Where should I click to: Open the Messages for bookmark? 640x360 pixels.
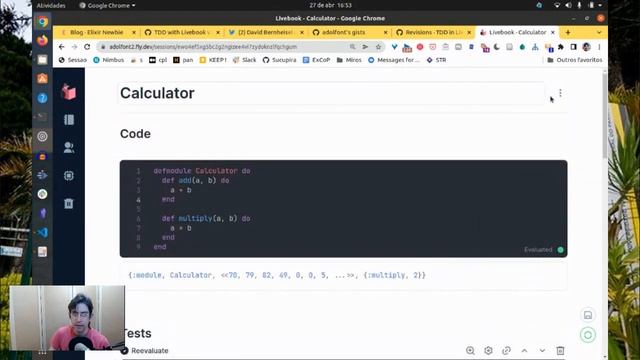394,60
